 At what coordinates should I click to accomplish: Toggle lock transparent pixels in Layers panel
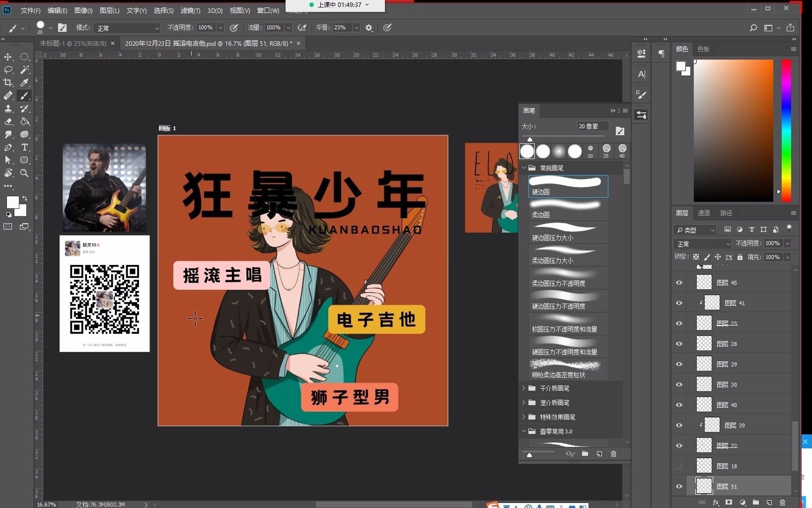[696, 257]
